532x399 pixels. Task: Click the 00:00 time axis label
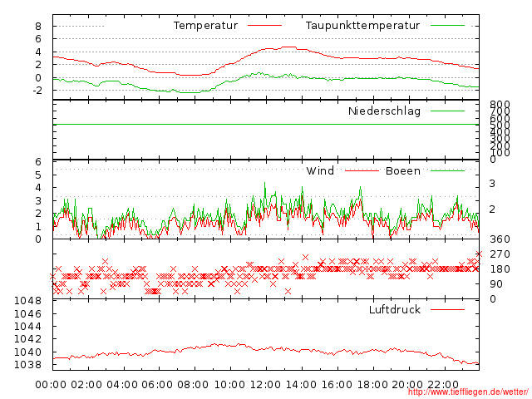pyautogui.click(x=51, y=385)
